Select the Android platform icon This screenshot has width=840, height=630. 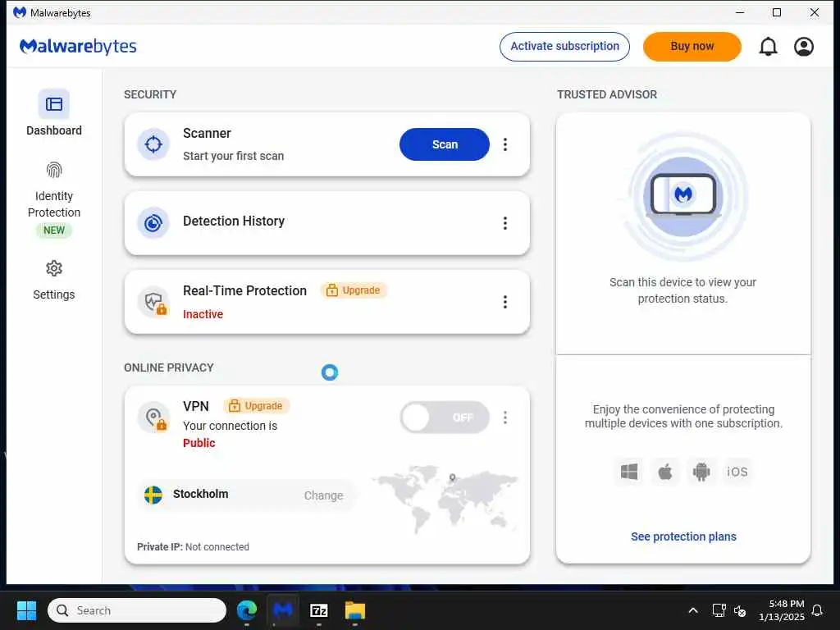point(701,472)
